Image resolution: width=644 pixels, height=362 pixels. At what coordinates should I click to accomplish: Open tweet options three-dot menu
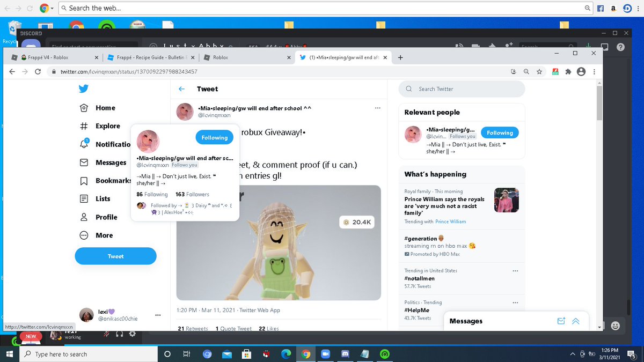[377, 108]
